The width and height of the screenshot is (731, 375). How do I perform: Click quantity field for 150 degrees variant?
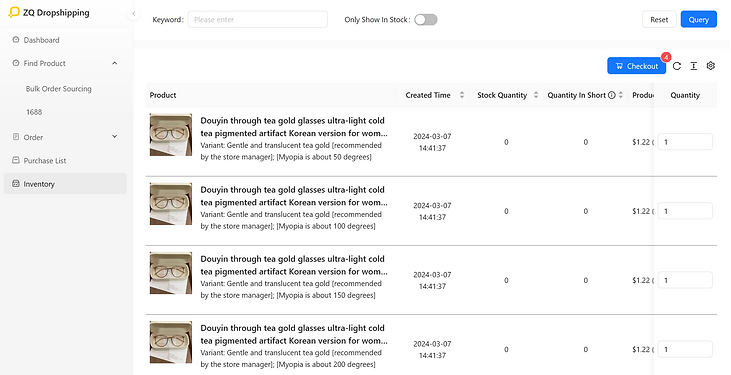click(x=685, y=280)
